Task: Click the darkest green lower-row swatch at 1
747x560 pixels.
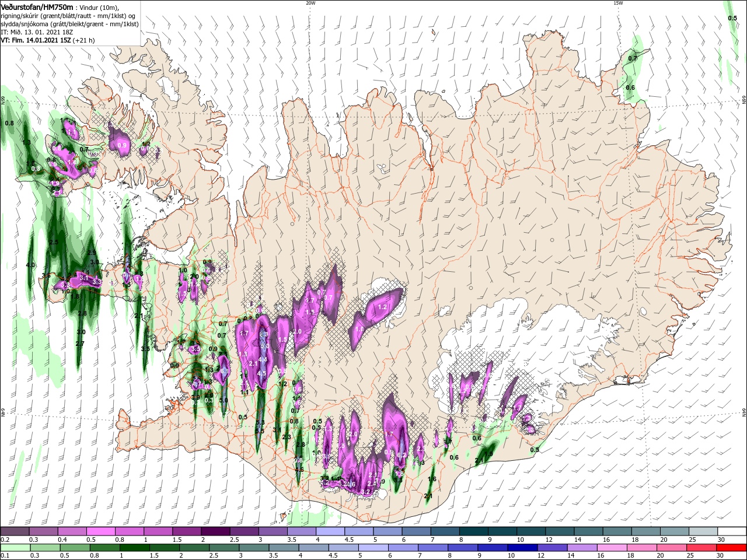Action: [x=135, y=548]
